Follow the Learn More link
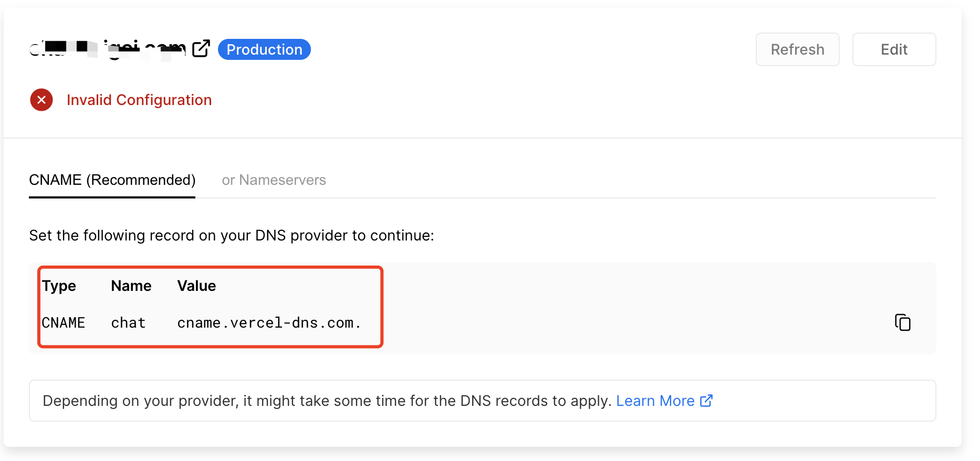Viewport: 980px width, 461px height. click(x=655, y=401)
